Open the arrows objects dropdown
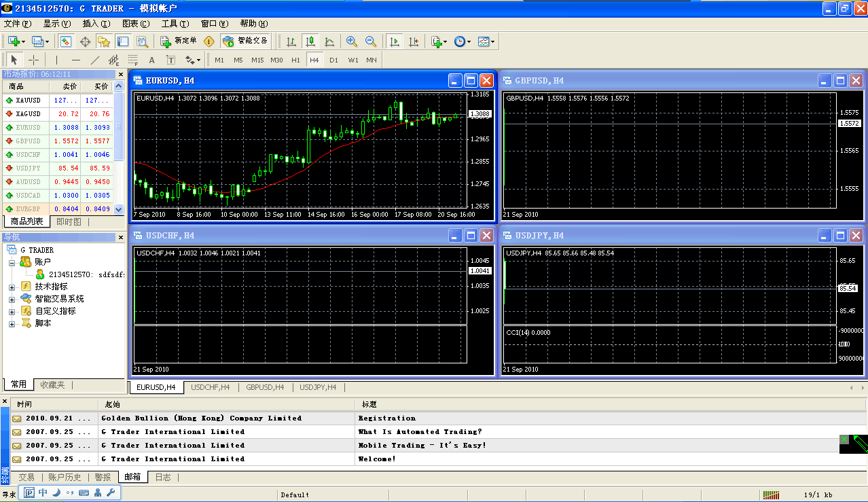Viewport: 868px width, 502px height. pyautogui.click(x=193, y=60)
